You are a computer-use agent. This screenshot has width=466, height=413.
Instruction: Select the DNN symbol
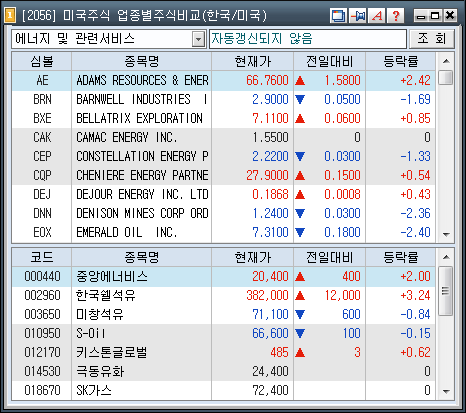(x=42, y=213)
